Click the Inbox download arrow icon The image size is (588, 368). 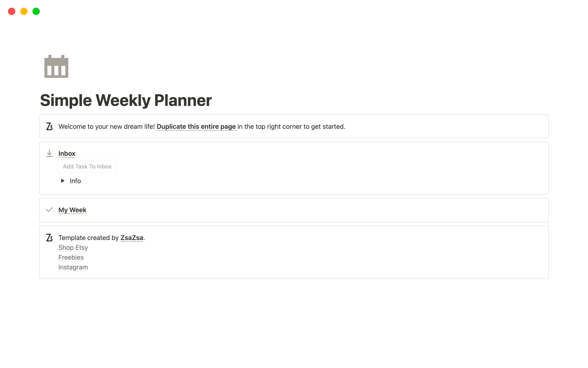point(49,153)
